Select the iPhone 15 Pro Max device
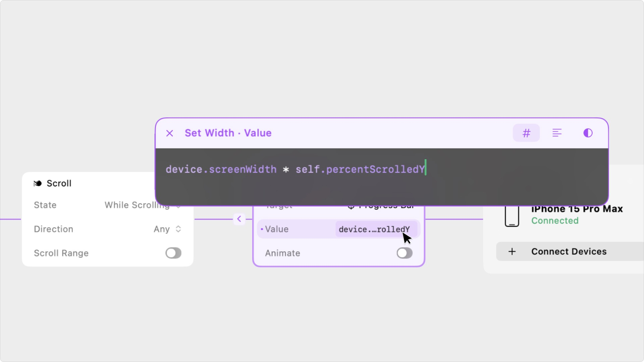The width and height of the screenshot is (644, 362). click(x=577, y=209)
